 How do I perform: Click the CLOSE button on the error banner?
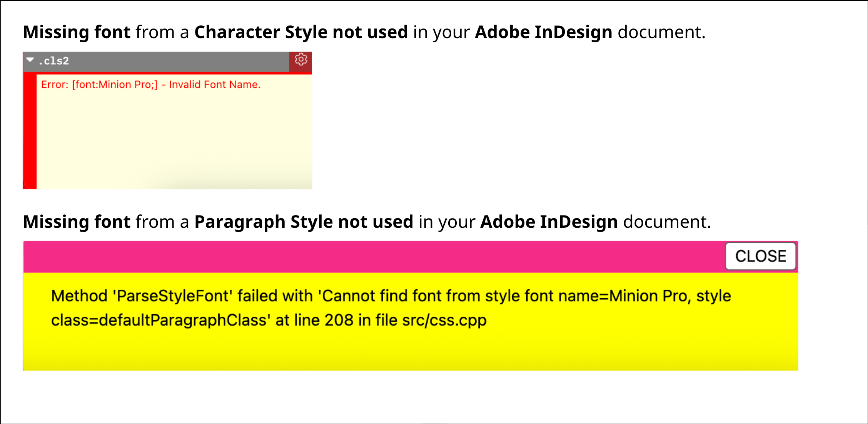761,256
